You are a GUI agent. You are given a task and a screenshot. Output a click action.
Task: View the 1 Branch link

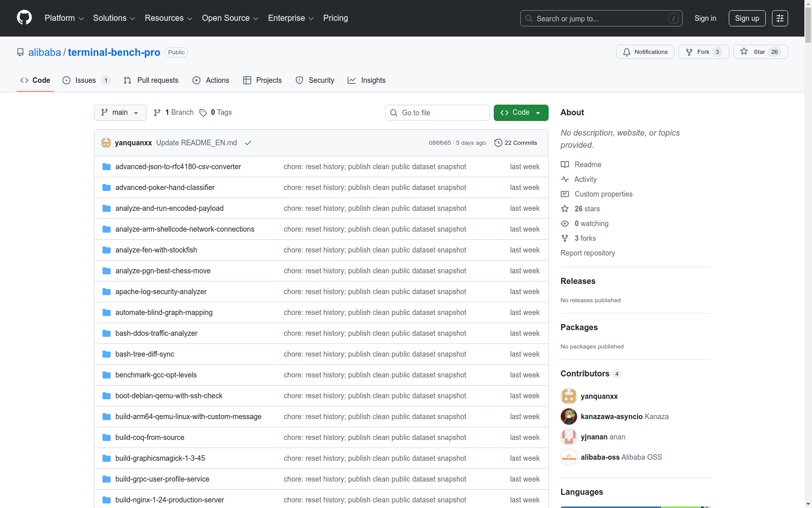pos(174,113)
